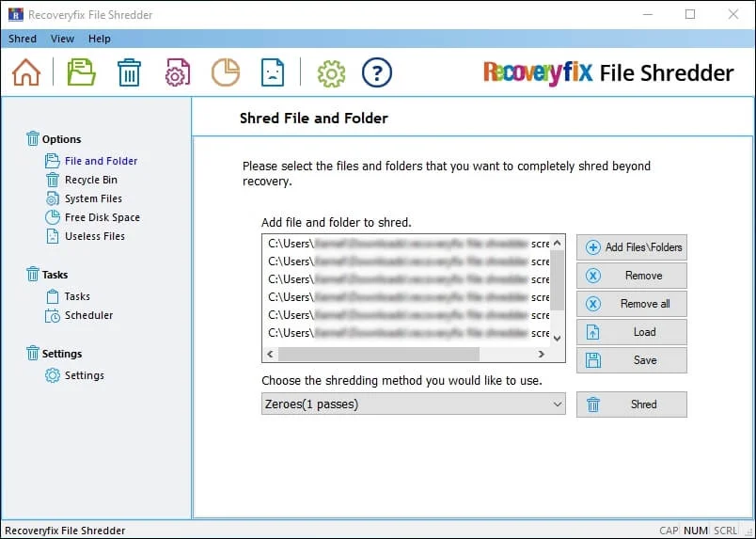
Task: Click the Tasks section heading
Action: [x=55, y=275]
